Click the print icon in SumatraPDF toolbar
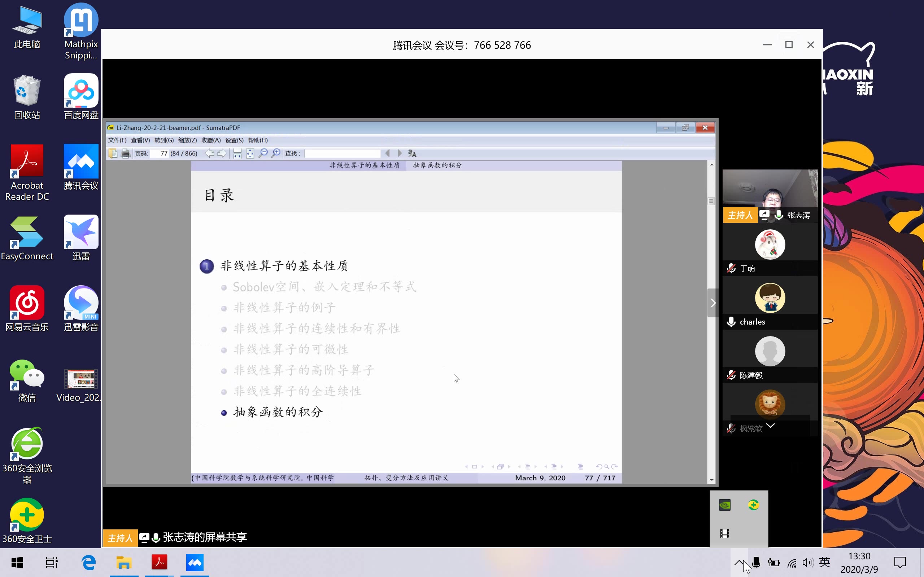The width and height of the screenshot is (924, 577). pyautogui.click(x=125, y=153)
